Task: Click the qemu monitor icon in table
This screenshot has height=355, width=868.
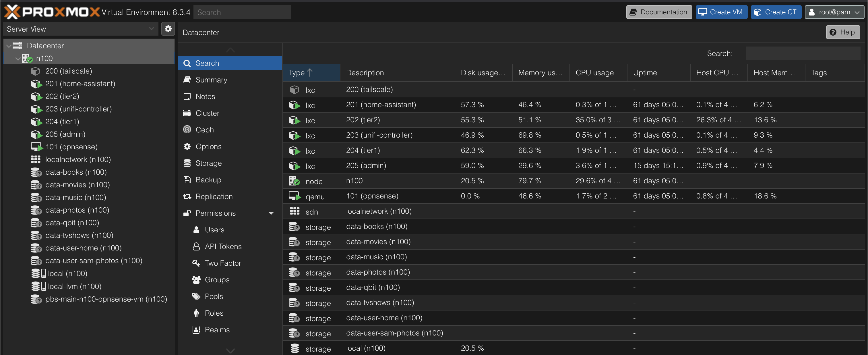Action: click(x=294, y=196)
